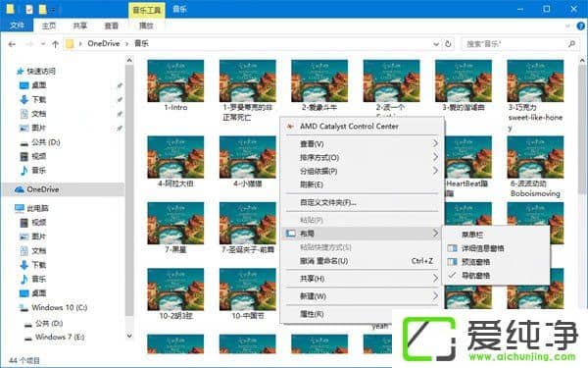
Task: Click the magnifier icon in the search box
Action: (571, 44)
